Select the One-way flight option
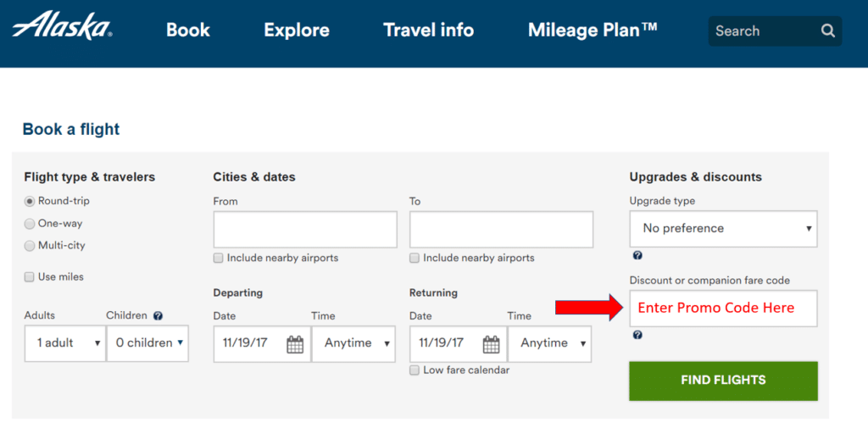Viewport: 868px width, 423px height. coord(30,224)
